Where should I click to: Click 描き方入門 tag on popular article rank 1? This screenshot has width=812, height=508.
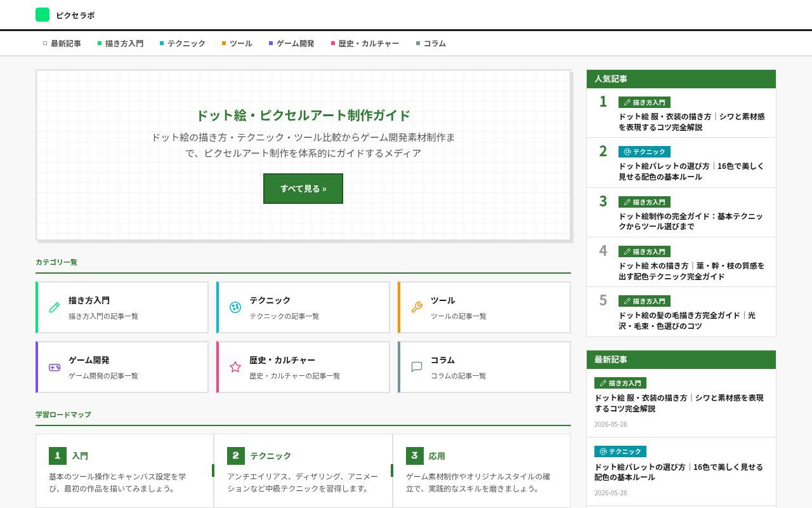tap(645, 102)
